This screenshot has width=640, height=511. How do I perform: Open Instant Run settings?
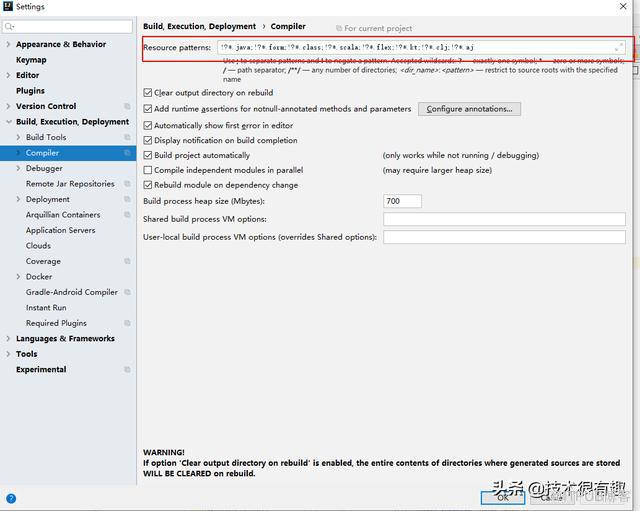46,308
